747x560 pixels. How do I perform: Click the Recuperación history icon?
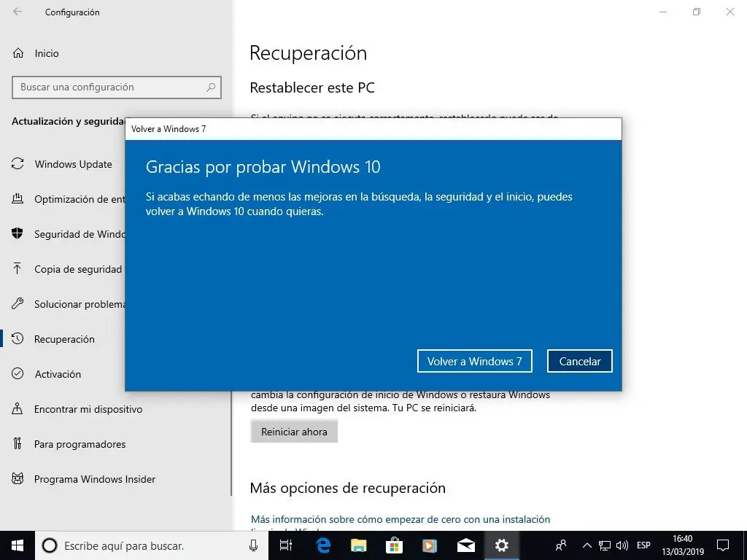(x=18, y=338)
